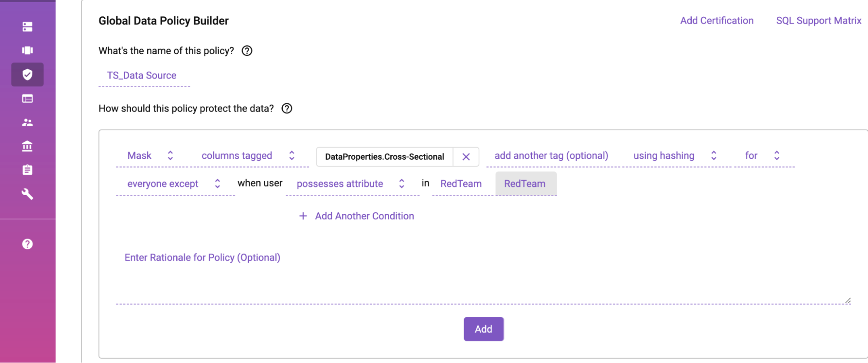Remove the DataProperties.Cross-Sectional tag
Viewport: 868px width, 363px height.
(x=466, y=157)
